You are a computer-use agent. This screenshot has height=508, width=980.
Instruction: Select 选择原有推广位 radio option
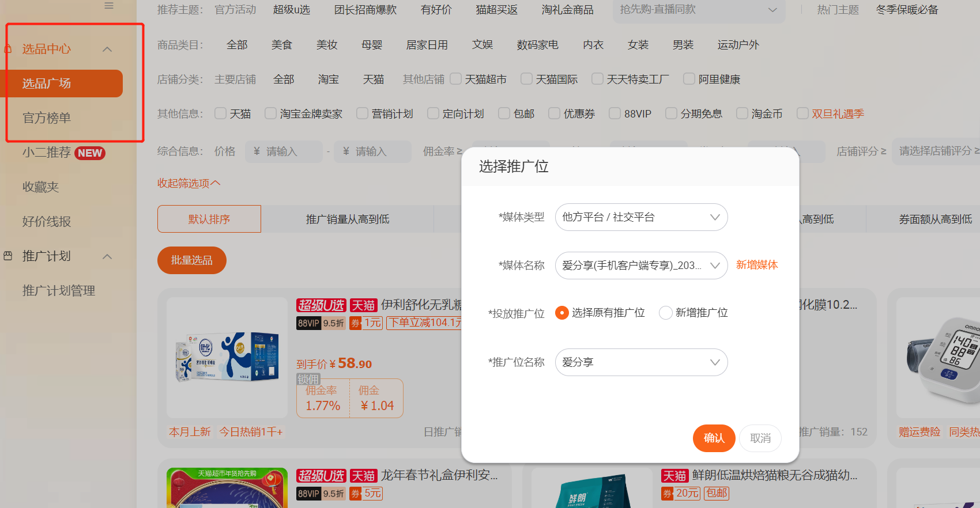click(x=561, y=313)
